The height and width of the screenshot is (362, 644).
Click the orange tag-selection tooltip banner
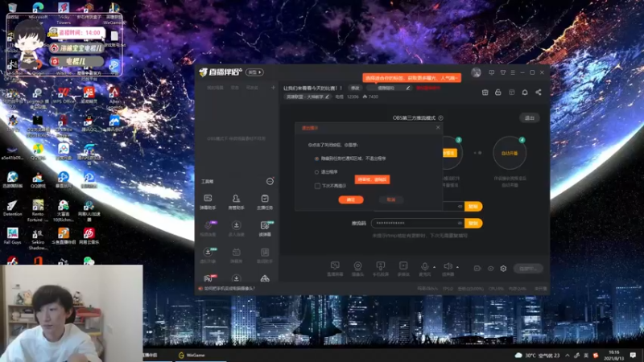(x=411, y=78)
